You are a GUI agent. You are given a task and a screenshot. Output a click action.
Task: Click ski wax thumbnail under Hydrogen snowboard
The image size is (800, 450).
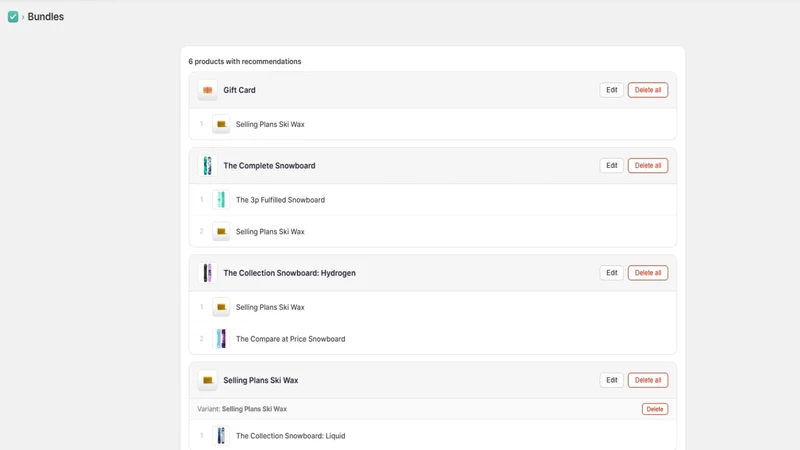221,307
